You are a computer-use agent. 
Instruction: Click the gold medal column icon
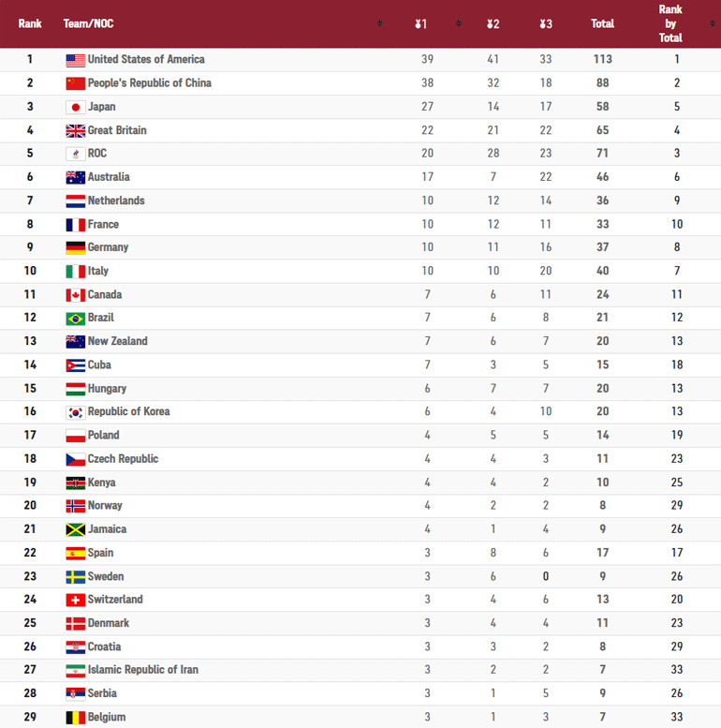(x=420, y=23)
